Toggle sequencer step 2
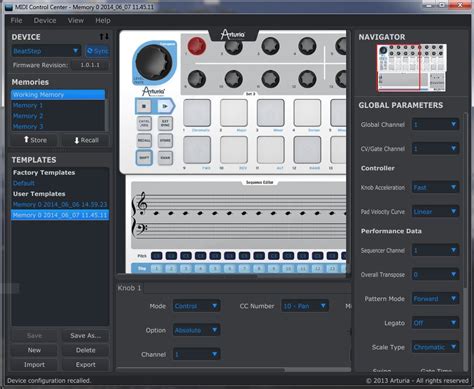474x389 pixels. pyautogui.click(x=171, y=268)
